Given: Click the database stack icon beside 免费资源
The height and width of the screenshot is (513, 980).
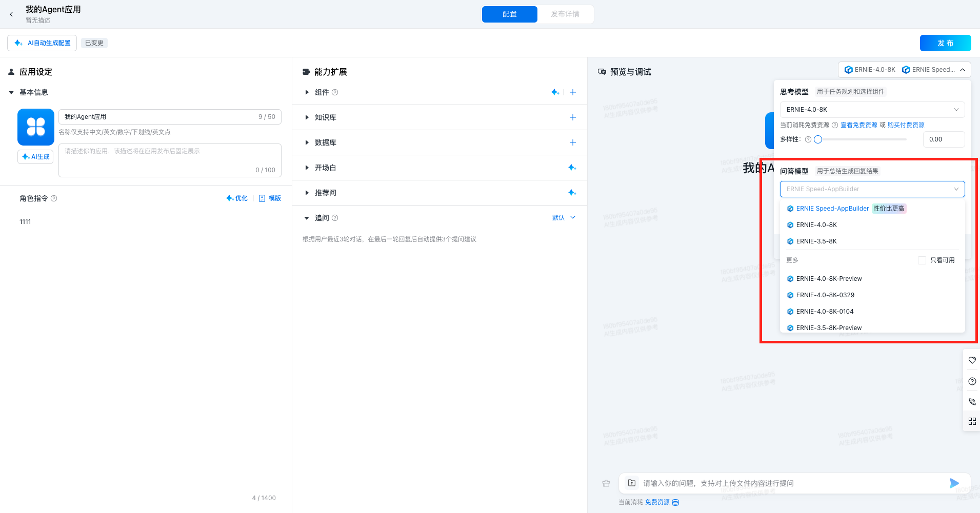Looking at the screenshot, I should tap(675, 502).
